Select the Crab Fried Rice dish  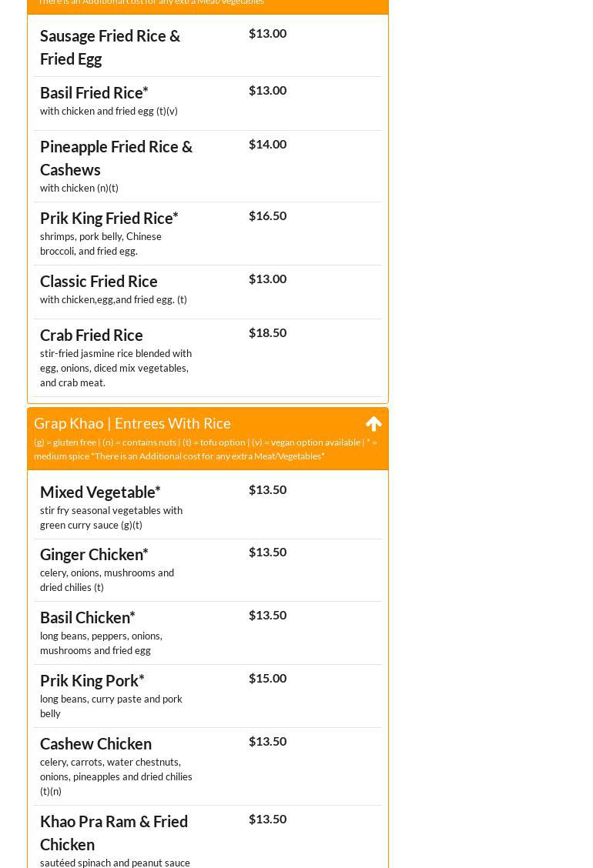pos(92,335)
